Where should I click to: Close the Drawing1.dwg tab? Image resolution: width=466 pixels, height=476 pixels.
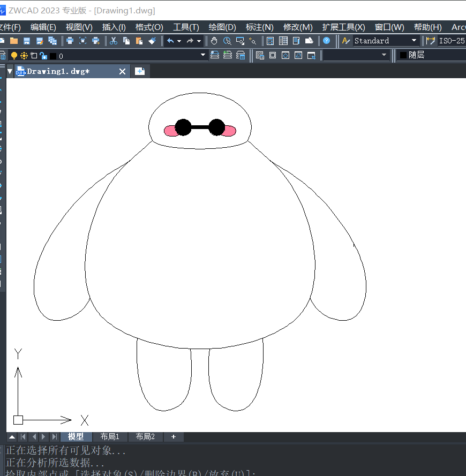click(x=122, y=71)
